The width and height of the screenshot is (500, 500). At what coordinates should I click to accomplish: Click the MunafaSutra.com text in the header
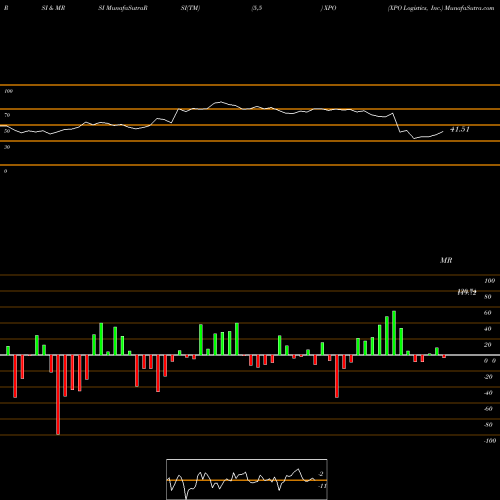point(469,8)
